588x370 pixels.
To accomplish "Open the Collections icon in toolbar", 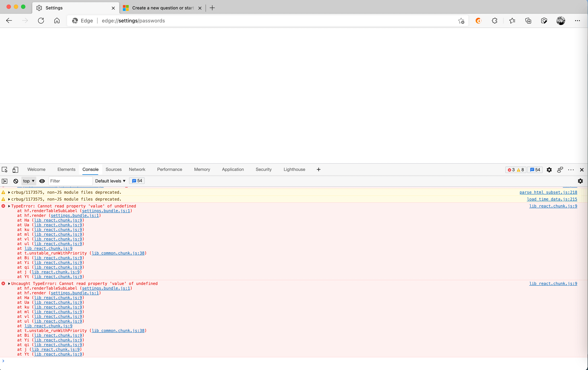I will click(x=528, y=21).
